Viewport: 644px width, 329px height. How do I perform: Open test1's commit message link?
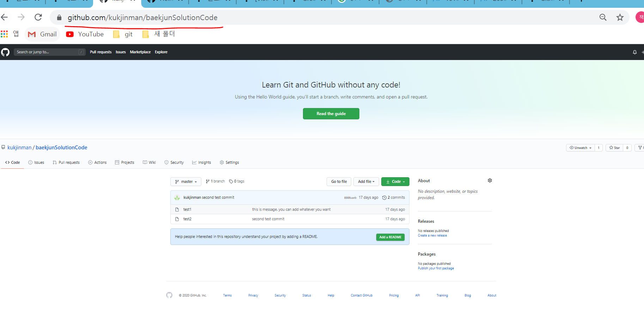point(291,210)
